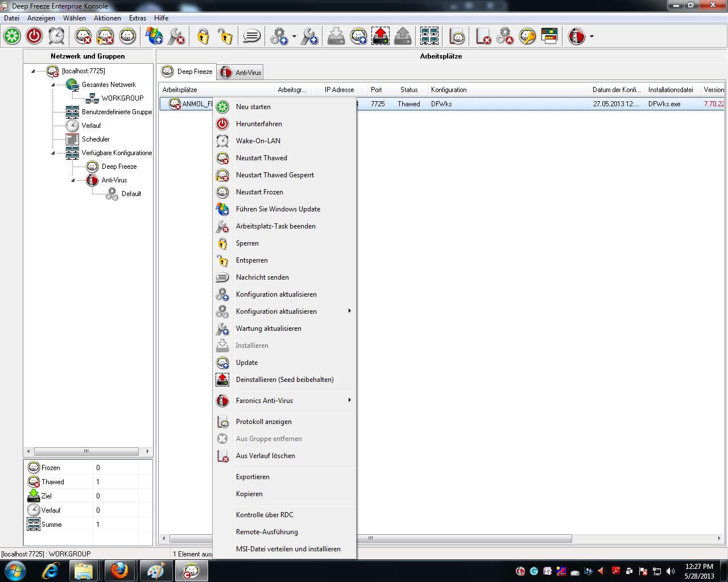
Task: Expand the Konfiguration aktualisieren submenu arrow
Action: pos(349,311)
